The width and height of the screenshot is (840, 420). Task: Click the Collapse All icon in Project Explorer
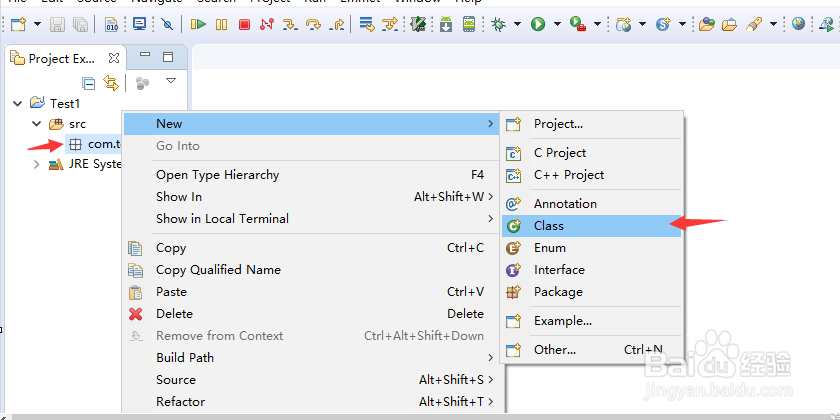[89, 84]
